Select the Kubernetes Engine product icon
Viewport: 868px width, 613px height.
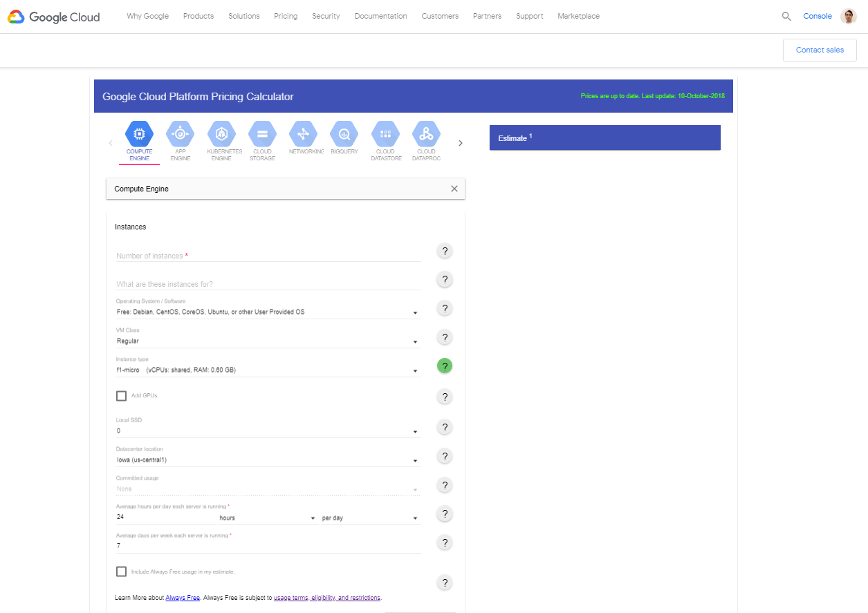click(x=221, y=134)
